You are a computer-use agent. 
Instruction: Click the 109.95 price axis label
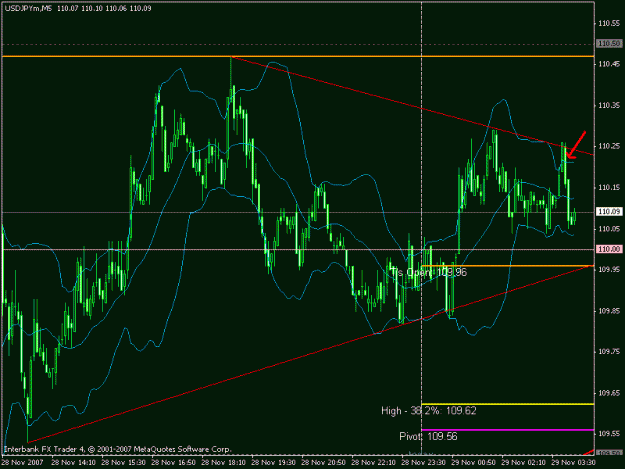click(609, 270)
